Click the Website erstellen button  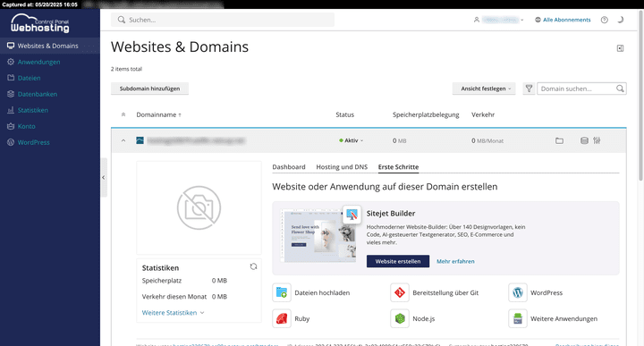coord(398,261)
